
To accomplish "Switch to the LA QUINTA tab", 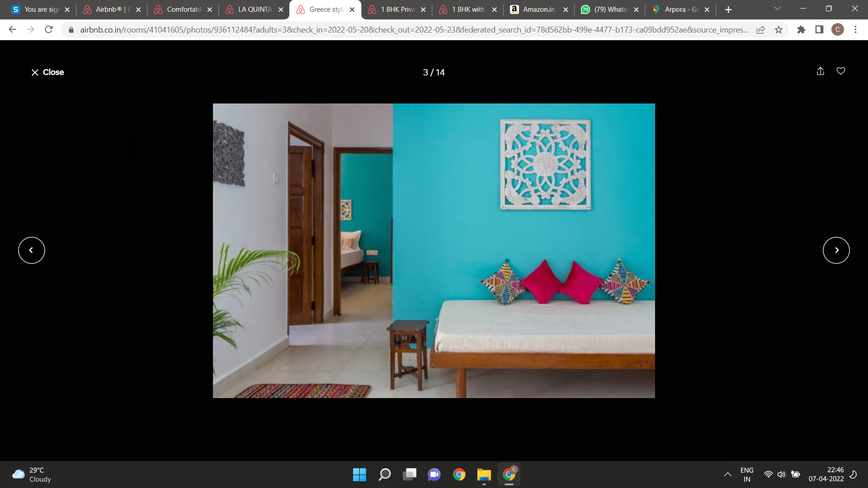I will tap(255, 9).
